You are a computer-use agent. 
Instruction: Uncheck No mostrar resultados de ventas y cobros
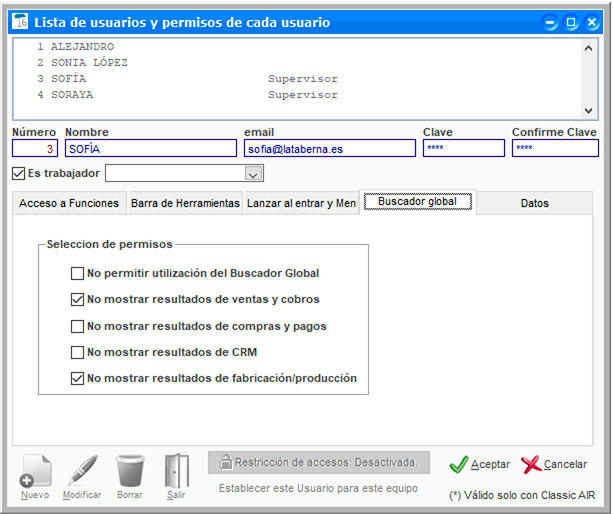click(x=77, y=299)
